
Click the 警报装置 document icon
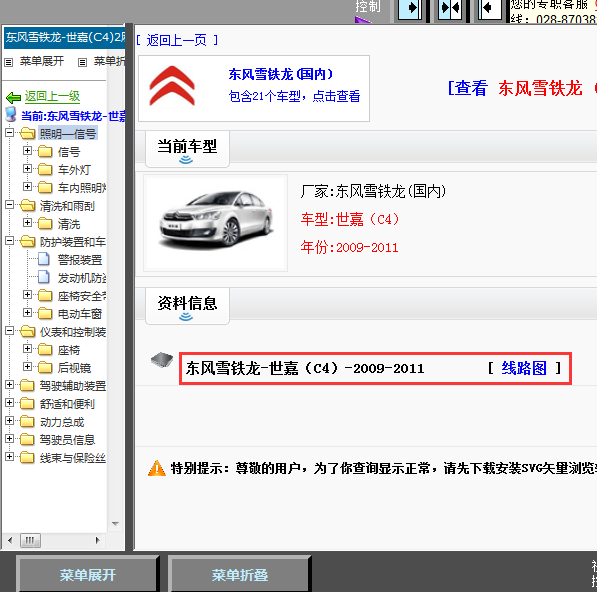coord(44,259)
